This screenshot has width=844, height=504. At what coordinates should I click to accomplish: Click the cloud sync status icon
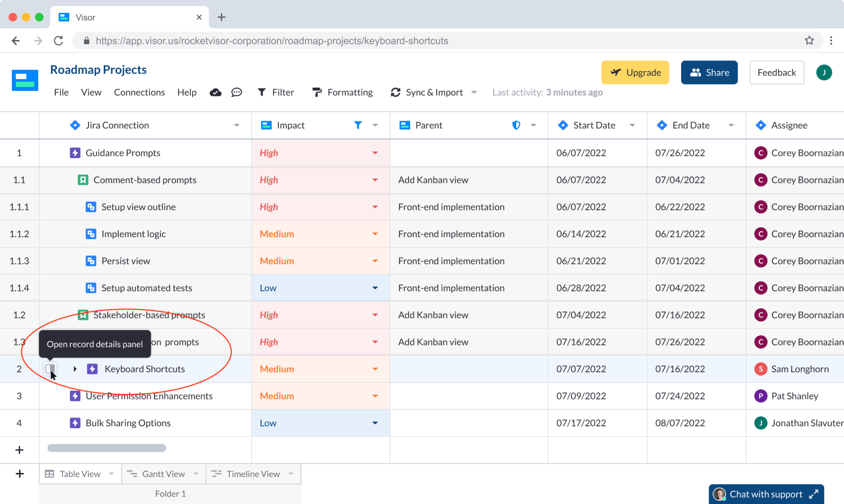(x=216, y=92)
